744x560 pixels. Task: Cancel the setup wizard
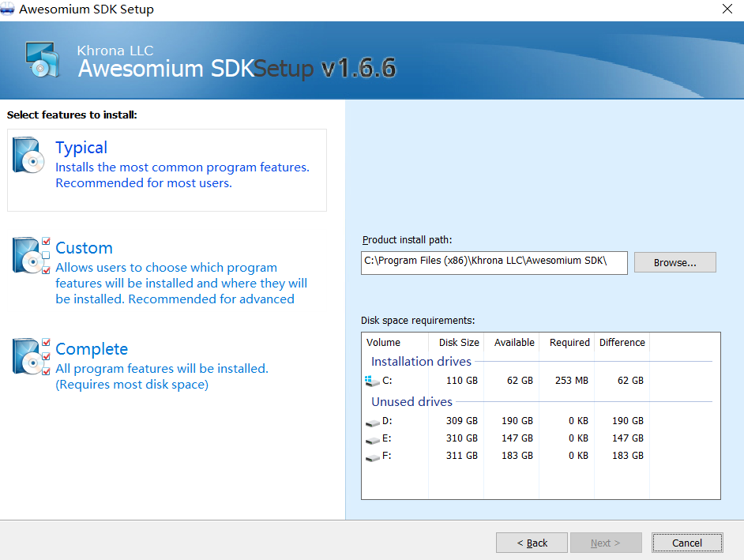click(687, 543)
